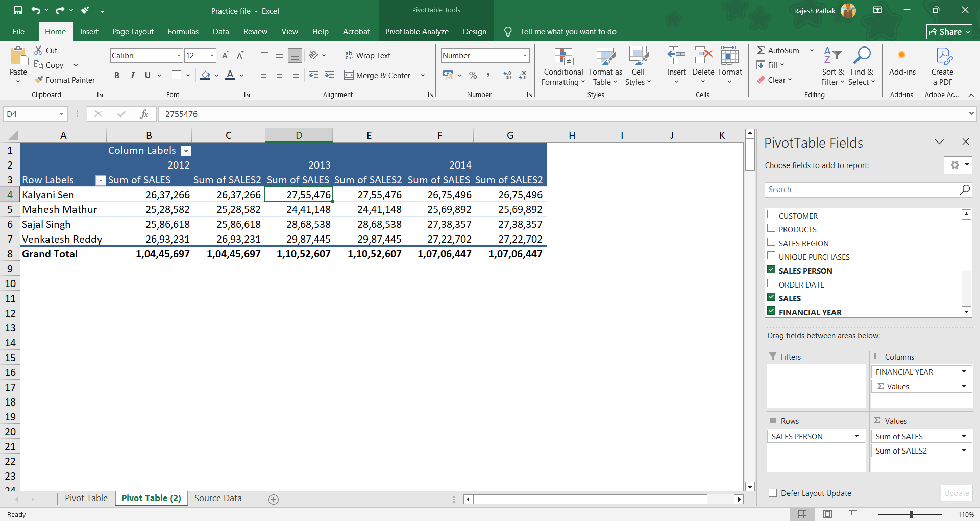Open the Column Labels filter dropdown
Screen dimensions: 980x521
[x=186, y=151]
